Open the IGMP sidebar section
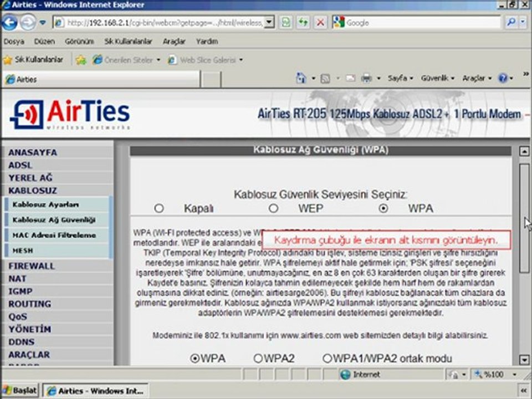This screenshot has width=532, height=399. pos(21,291)
